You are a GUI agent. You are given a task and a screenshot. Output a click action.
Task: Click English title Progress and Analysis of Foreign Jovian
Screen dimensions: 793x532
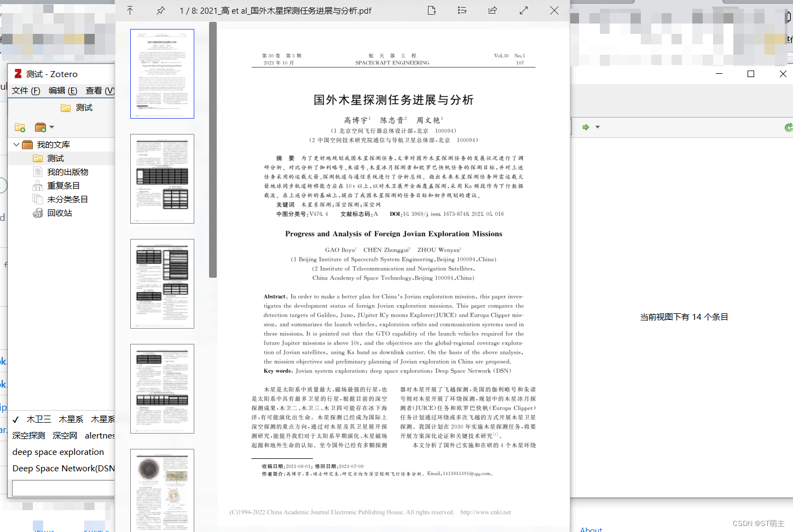click(x=393, y=234)
